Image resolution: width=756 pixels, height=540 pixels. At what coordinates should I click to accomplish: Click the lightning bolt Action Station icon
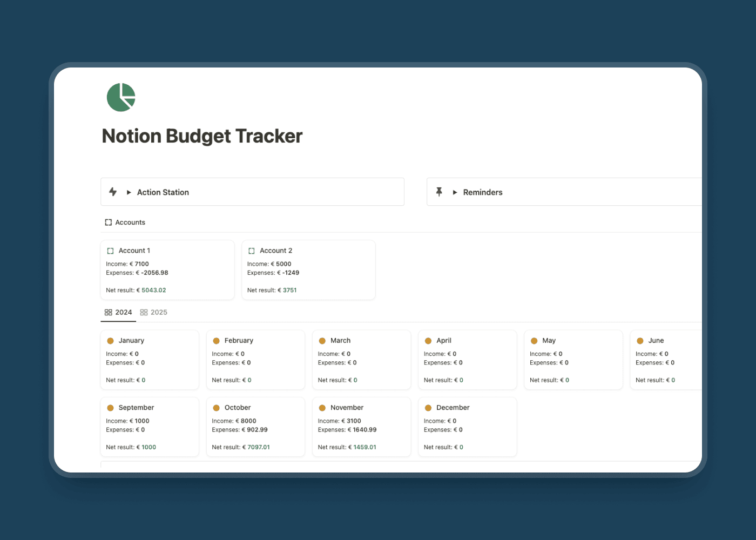pyautogui.click(x=113, y=192)
